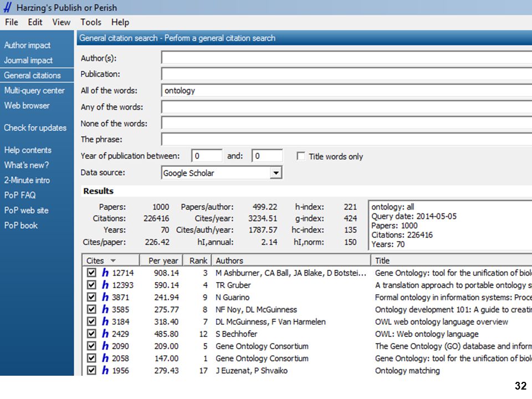Visit the PoP web site

coord(26,210)
